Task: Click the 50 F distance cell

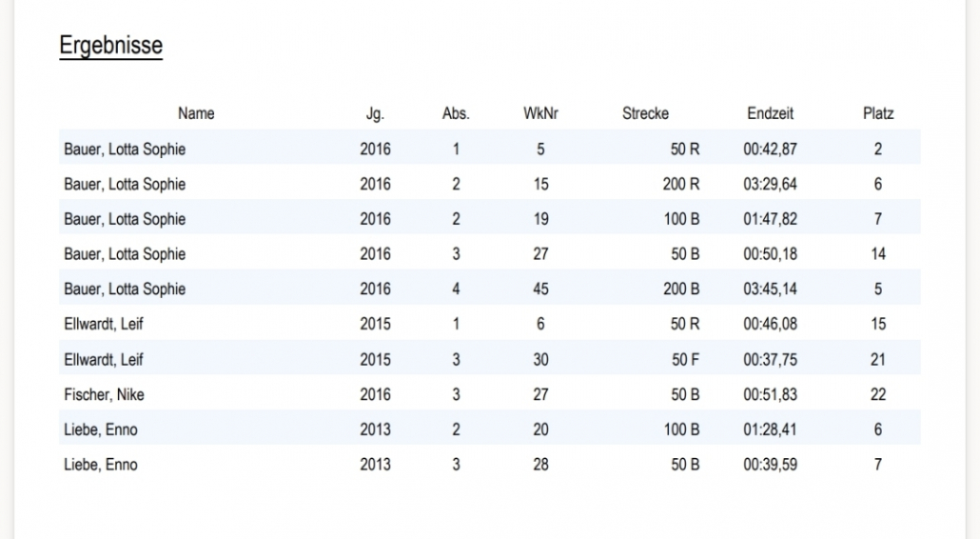Action: (x=685, y=359)
